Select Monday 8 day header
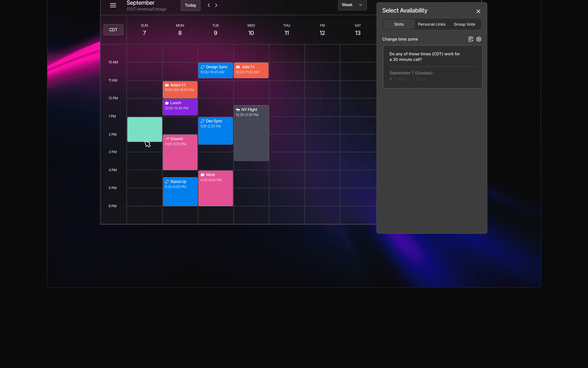This screenshot has height=368, width=588. pyautogui.click(x=180, y=30)
